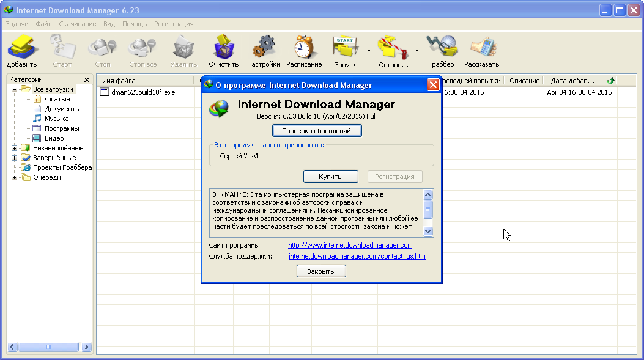This screenshot has height=360, width=644.
Task: Click the categories panel horizontal scrollbar thumb
Action: pos(48,347)
